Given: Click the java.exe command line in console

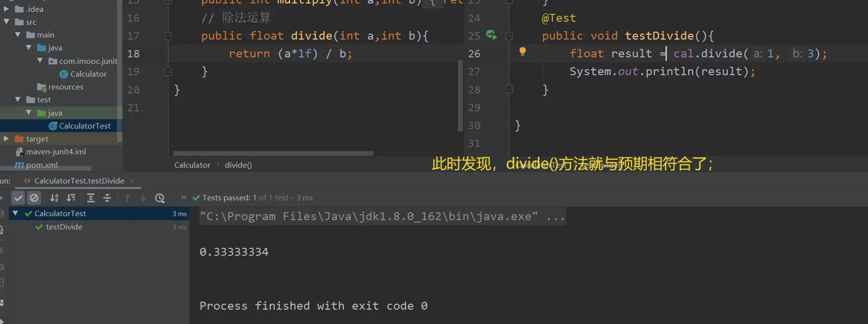Looking at the screenshot, I should point(382,216).
